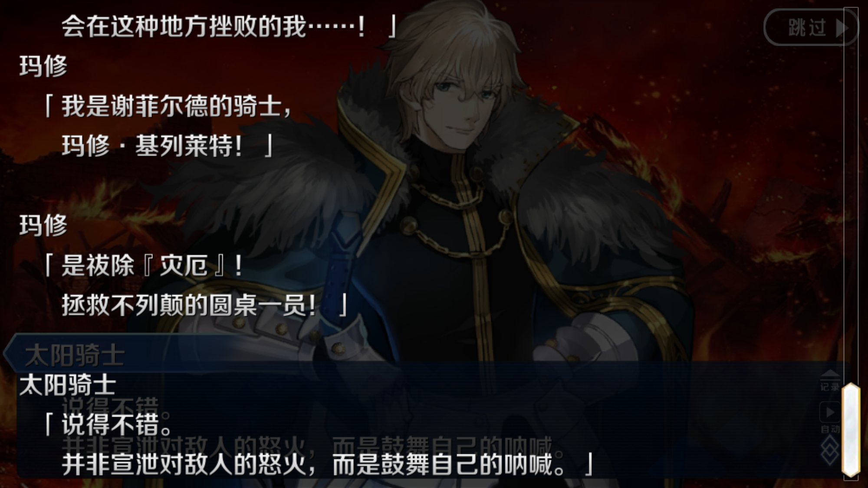This screenshot has width=868, height=488.
Task: Click the second 玛修 speaker label
Action: pos(43,225)
